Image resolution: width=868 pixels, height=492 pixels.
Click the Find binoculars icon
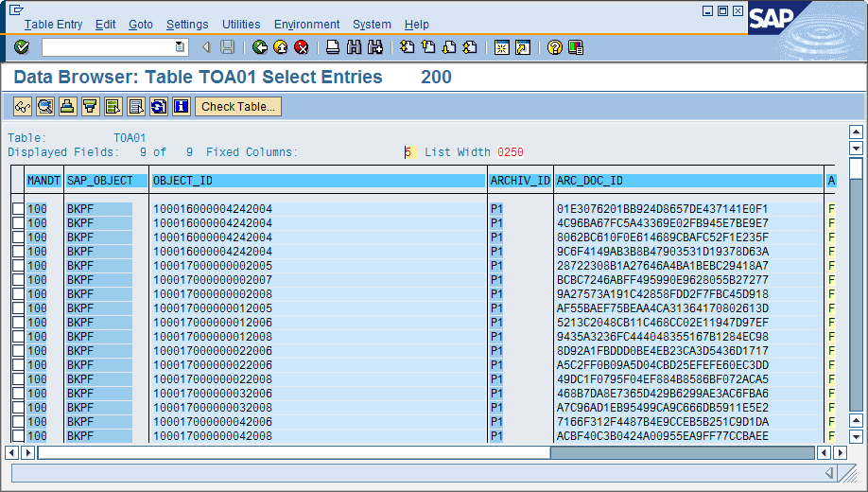tap(354, 47)
